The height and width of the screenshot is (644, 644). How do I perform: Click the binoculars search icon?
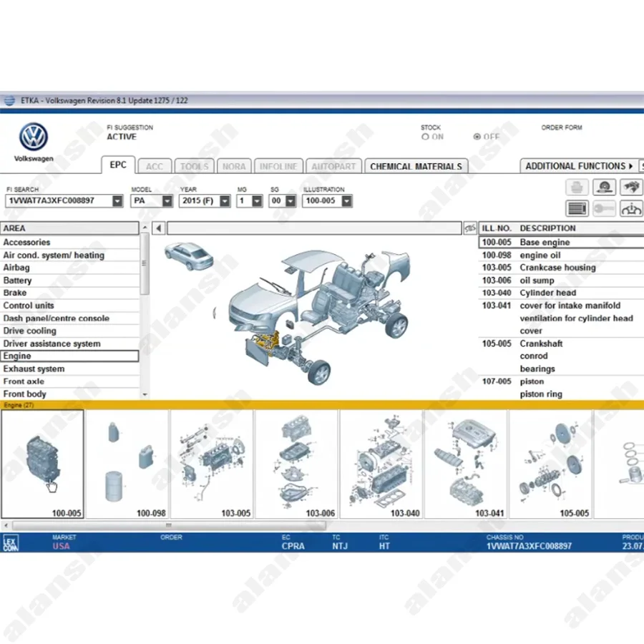coord(631,187)
